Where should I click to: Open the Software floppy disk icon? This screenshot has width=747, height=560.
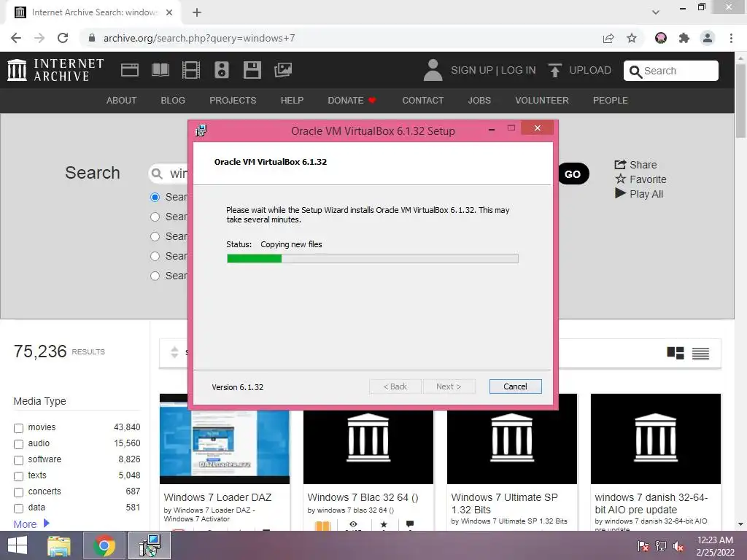(252, 70)
